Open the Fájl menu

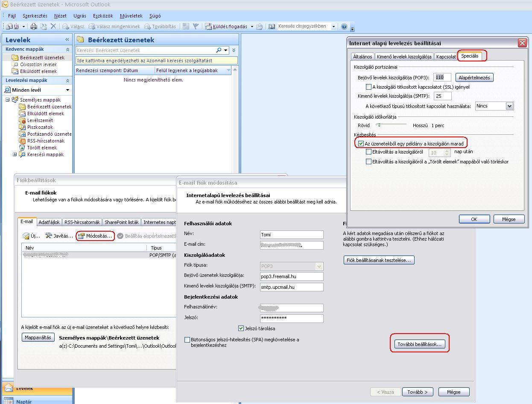coord(12,16)
